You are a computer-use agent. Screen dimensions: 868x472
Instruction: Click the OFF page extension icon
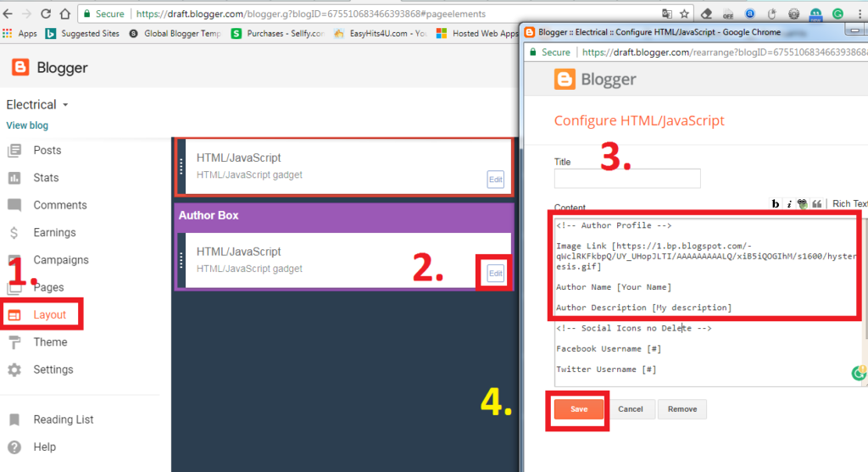tap(728, 14)
